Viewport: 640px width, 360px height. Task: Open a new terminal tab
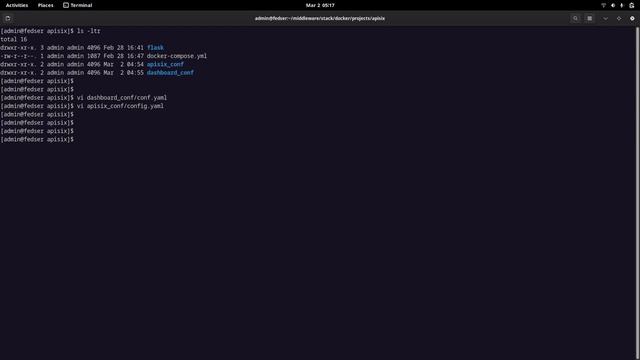click(8, 18)
